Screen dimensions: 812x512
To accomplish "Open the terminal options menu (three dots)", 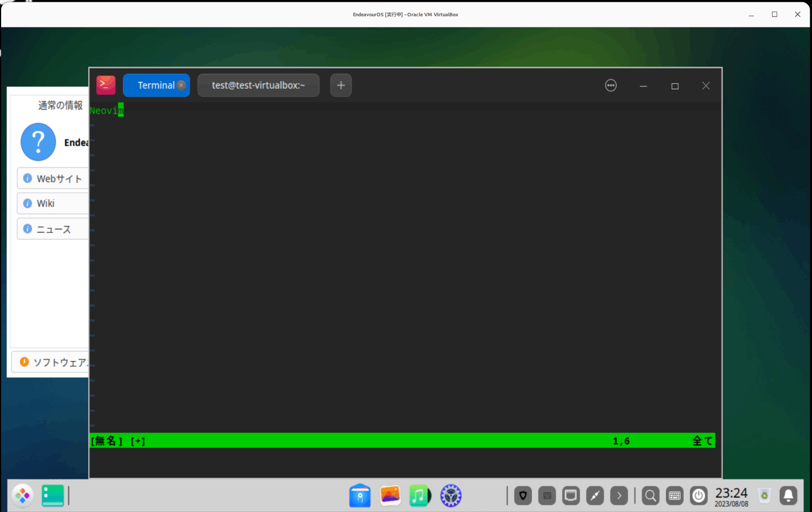I will point(611,85).
